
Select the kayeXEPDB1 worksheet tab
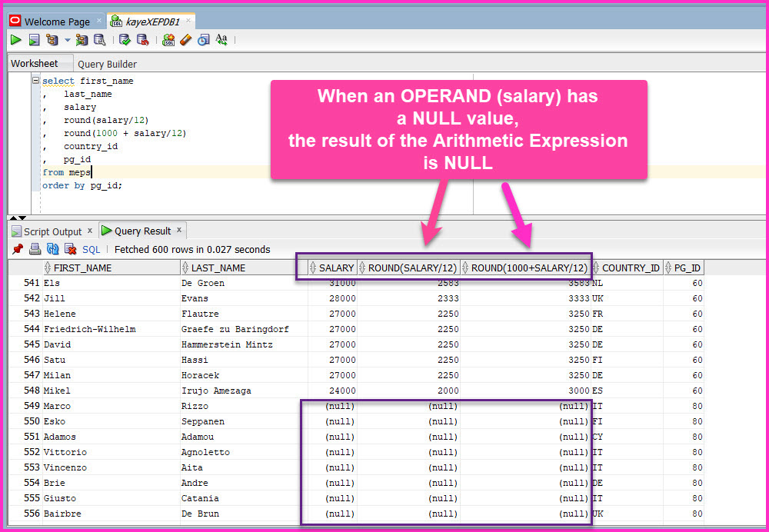152,22
